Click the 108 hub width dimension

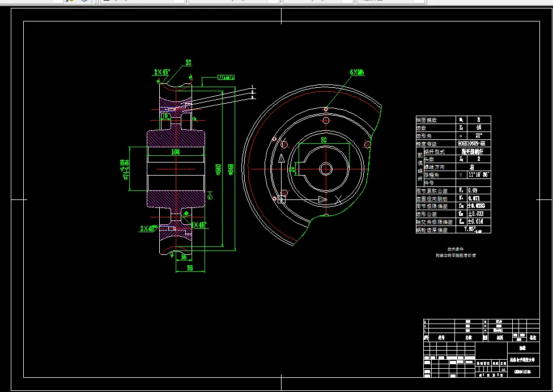point(175,152)
